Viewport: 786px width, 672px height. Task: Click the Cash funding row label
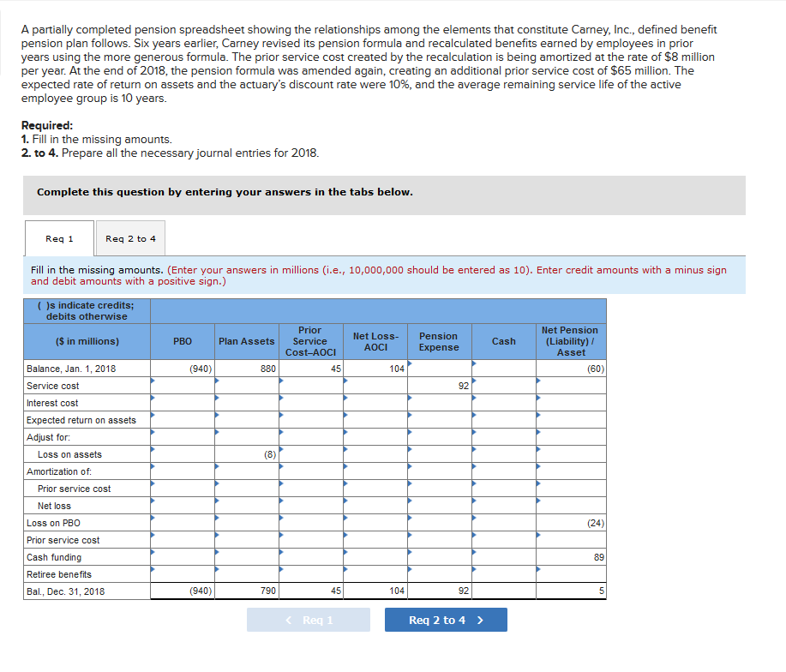(54, 557)
